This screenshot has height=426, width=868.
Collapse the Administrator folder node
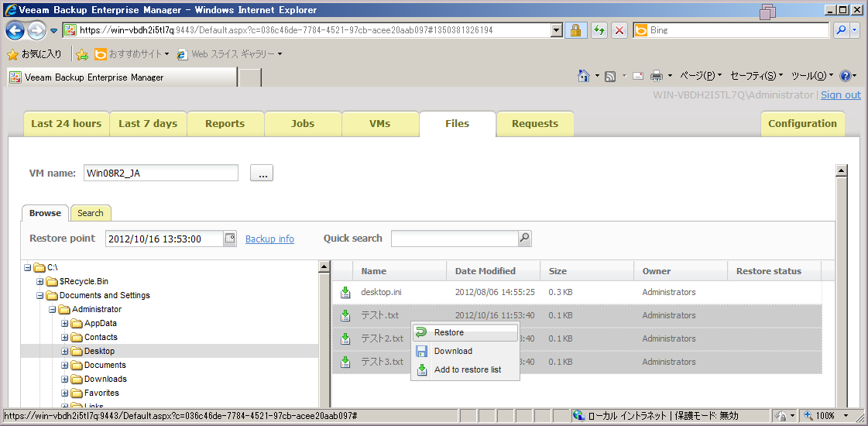tap(52, 309)
